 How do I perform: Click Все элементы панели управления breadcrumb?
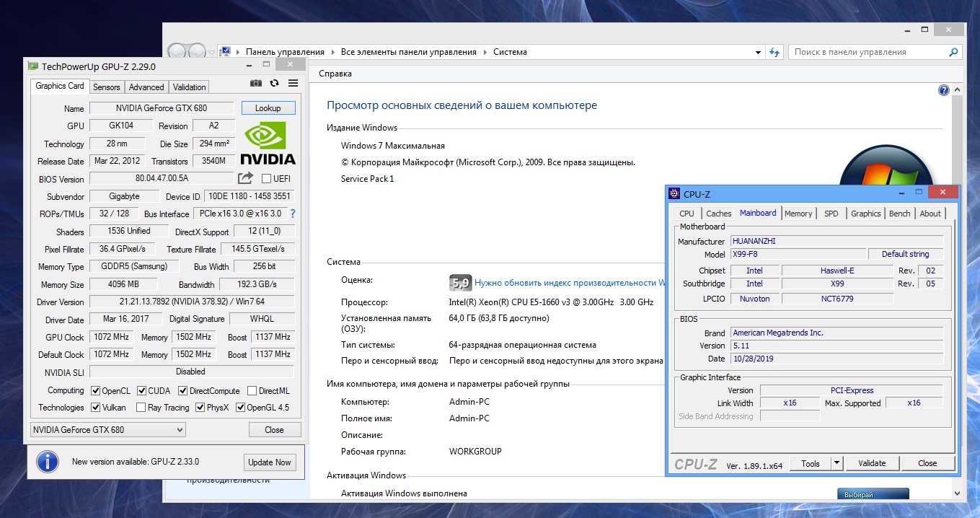[409, 52]
